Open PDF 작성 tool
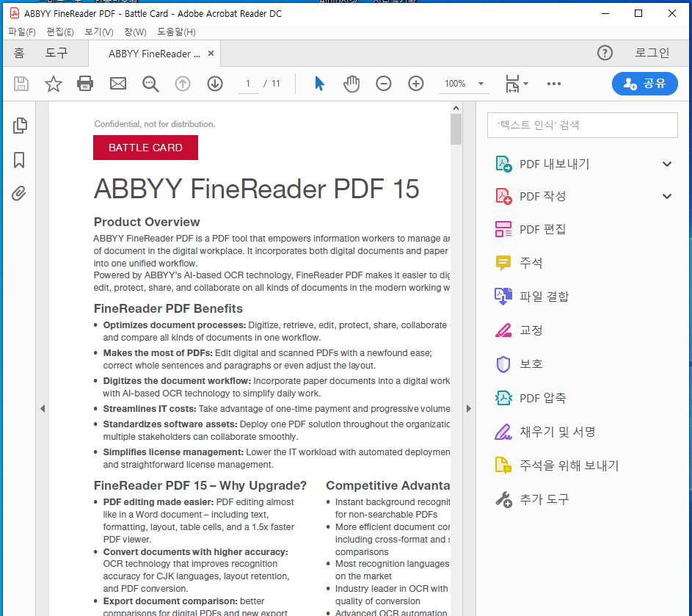Viewport: 692px width, 616px height. 582,196
